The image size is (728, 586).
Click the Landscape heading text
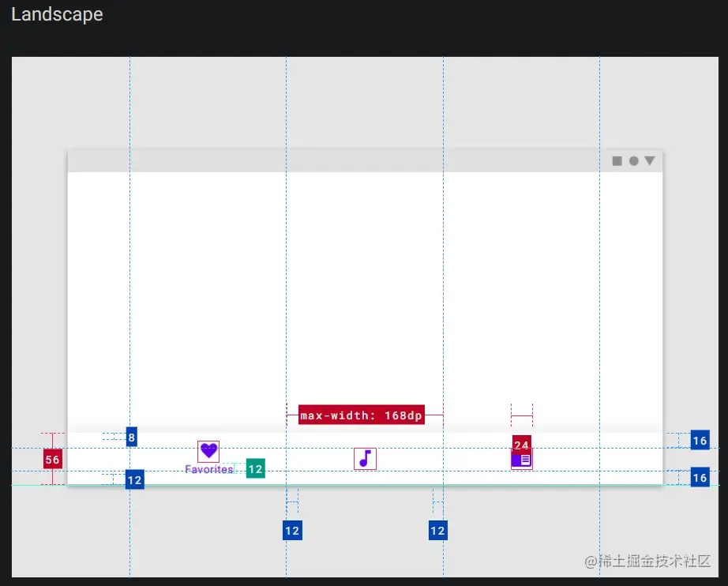[x=57, y=14]
